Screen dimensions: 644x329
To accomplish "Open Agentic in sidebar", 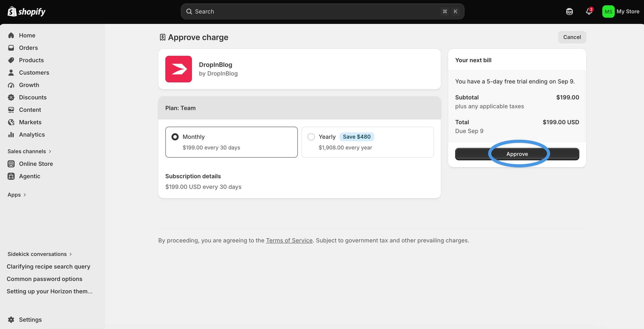I will tap(30, 176).
